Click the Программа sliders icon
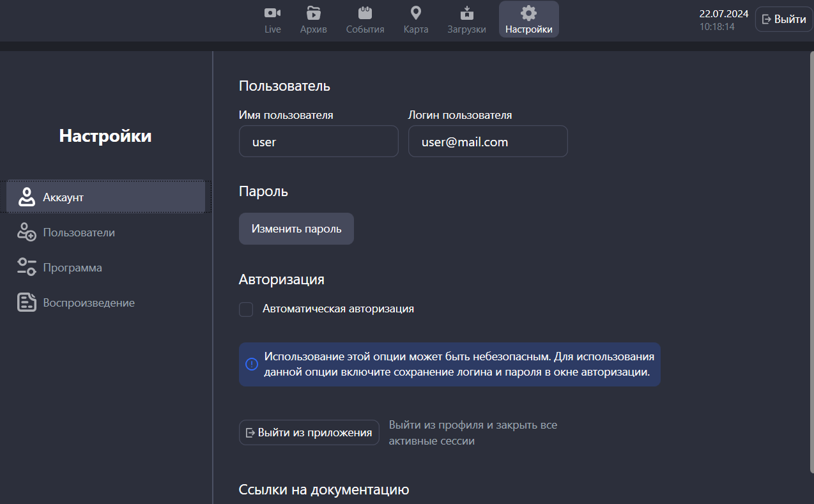 (x=26, y=267)
